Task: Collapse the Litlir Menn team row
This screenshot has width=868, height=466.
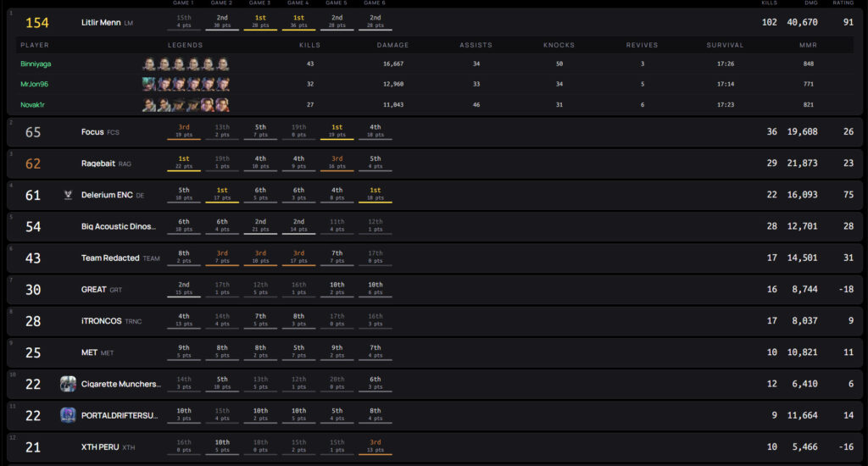Action: click(435, 23)
